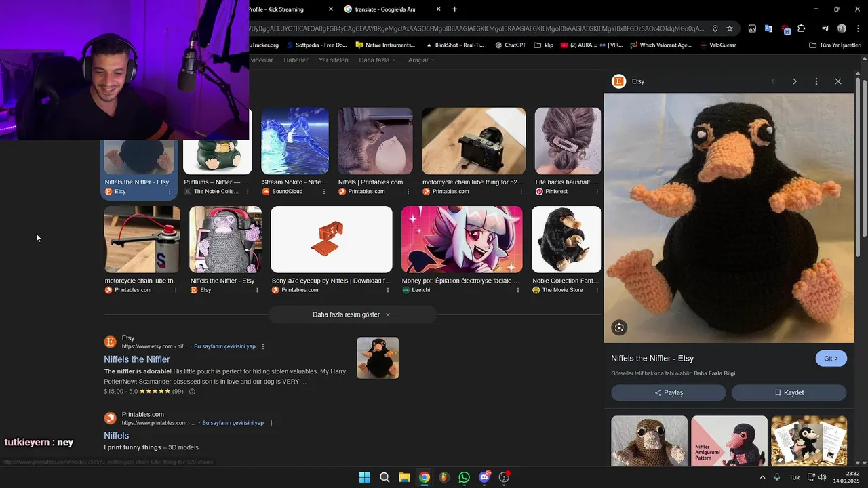Open the Chrome extensions puzzle icon
The height and width of the screenshot is (488, 868).
(x=802, y=28)
